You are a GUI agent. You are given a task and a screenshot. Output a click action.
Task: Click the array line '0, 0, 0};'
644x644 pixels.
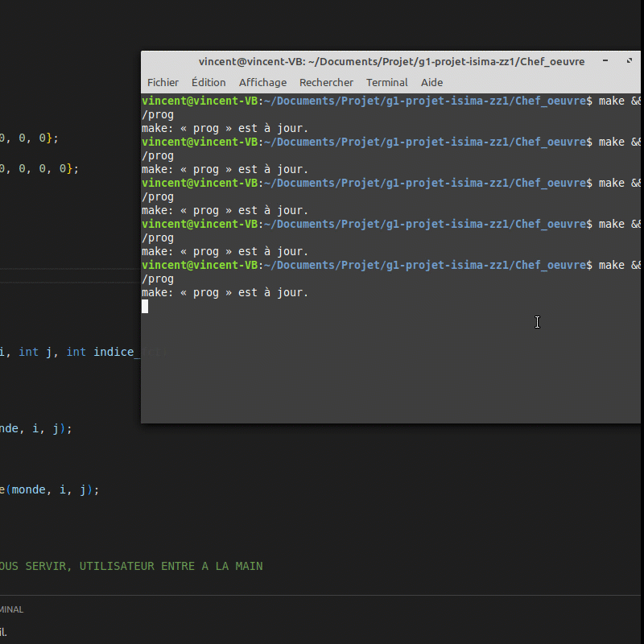29,138
